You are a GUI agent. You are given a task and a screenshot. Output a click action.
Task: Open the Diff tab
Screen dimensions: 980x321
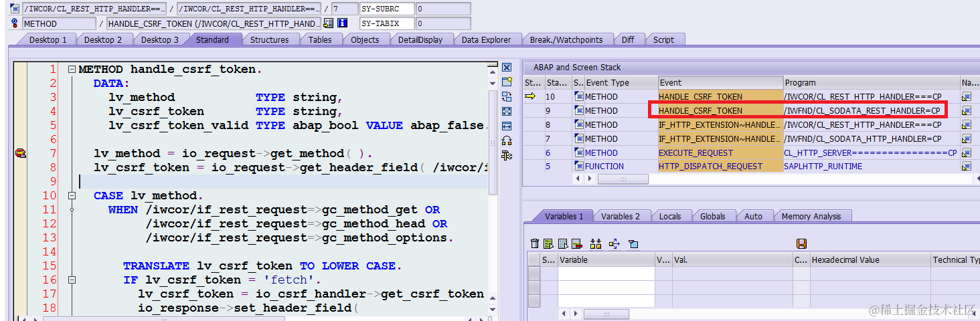tap(628, 40)
